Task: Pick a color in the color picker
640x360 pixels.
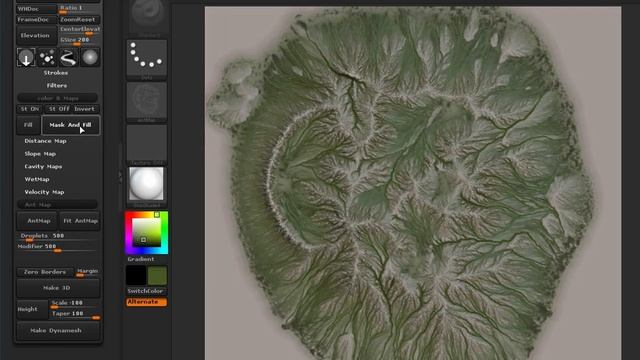Action: pyautogui.click(x=147, y=232)
